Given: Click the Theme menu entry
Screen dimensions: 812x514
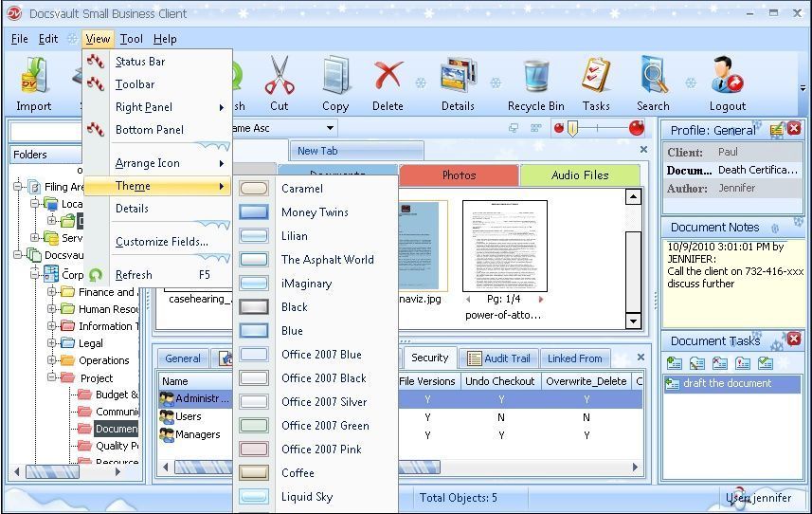Looking at the screenshot, I should (x=157, y=186).
